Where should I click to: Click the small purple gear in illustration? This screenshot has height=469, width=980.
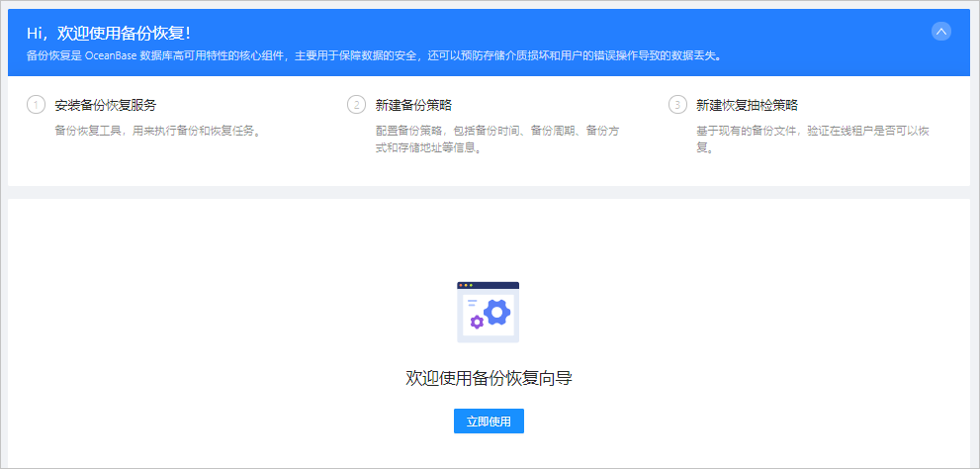(477, 322)
